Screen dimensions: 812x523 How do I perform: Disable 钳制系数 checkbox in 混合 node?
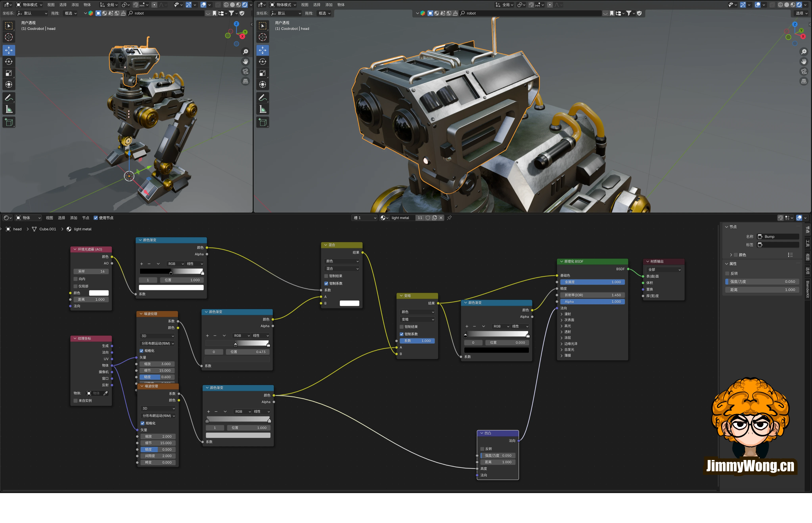coord(326,283)
